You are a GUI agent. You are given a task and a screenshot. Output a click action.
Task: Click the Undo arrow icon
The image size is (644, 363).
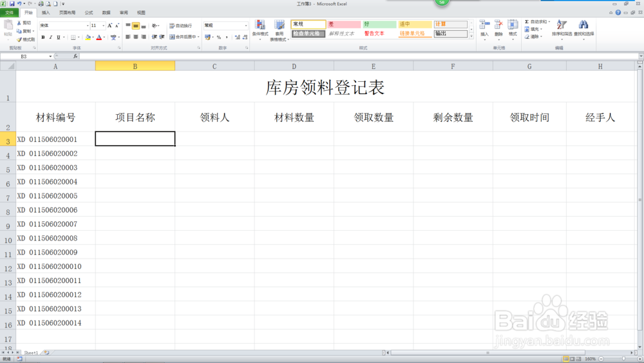coord(19,4)
